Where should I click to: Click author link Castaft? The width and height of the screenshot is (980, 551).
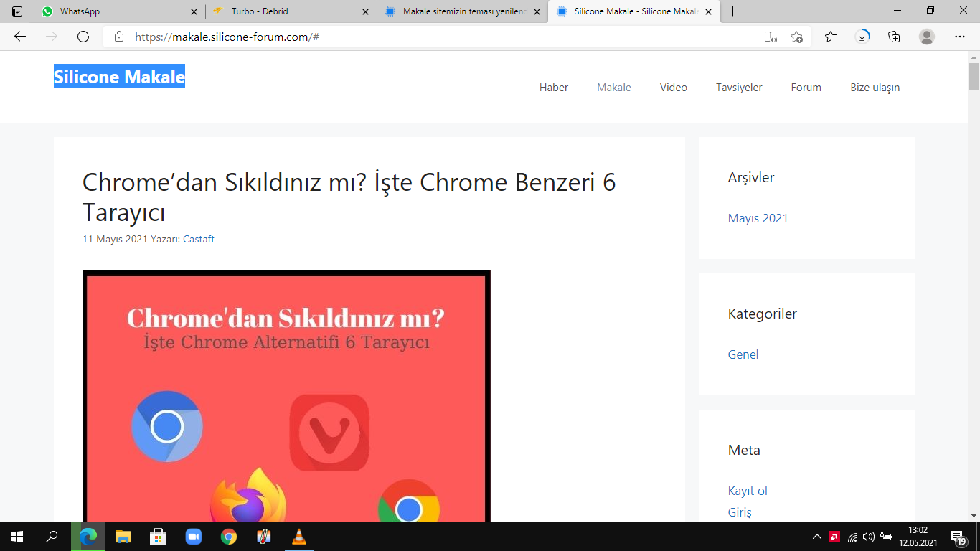point(199,239)
